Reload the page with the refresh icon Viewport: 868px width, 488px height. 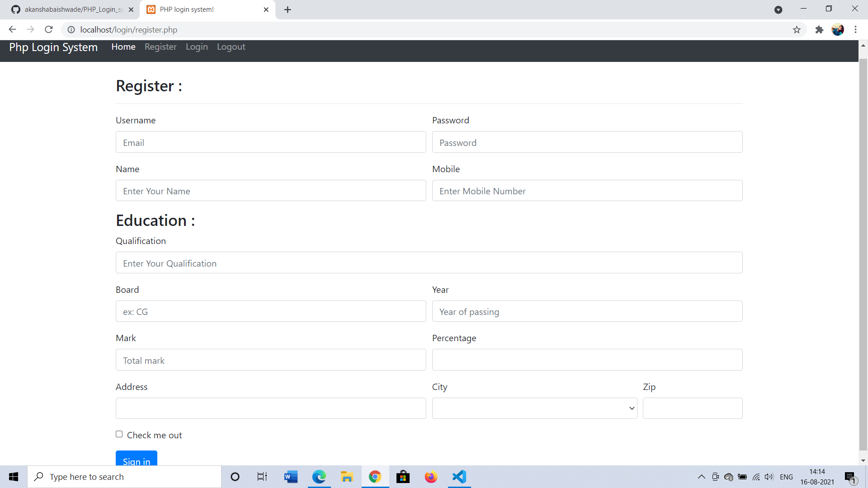click(x=49, y=29)
